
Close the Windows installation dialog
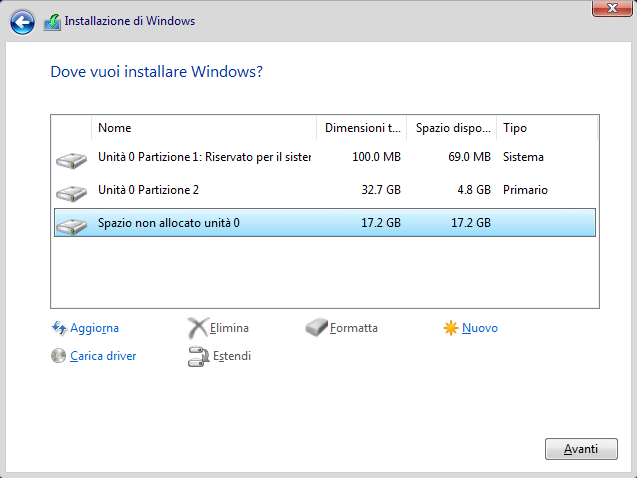[x=612, y=8]
